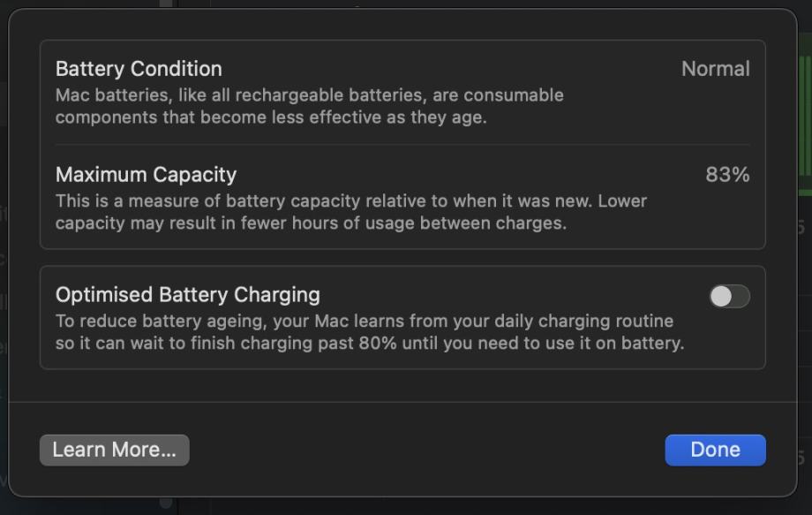
Task: Click the green battery bar behind the dialog
Action: (805, 124)
